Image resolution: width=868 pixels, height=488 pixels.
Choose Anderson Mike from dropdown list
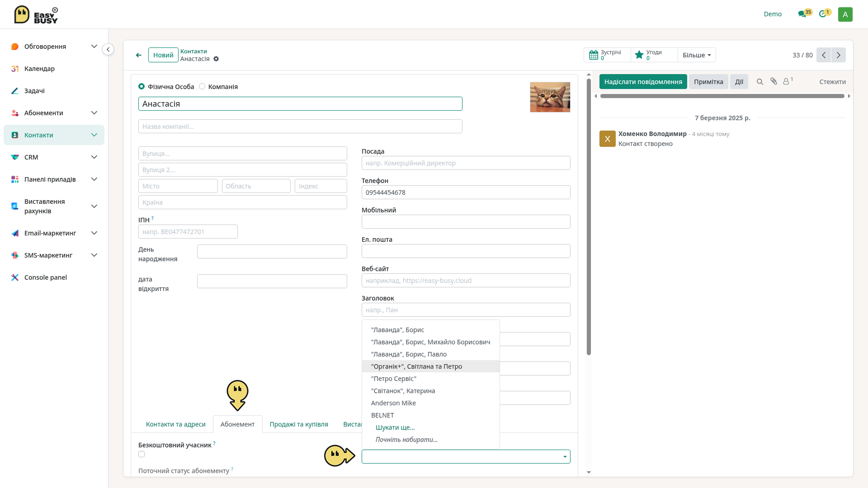tap(431, 403)
